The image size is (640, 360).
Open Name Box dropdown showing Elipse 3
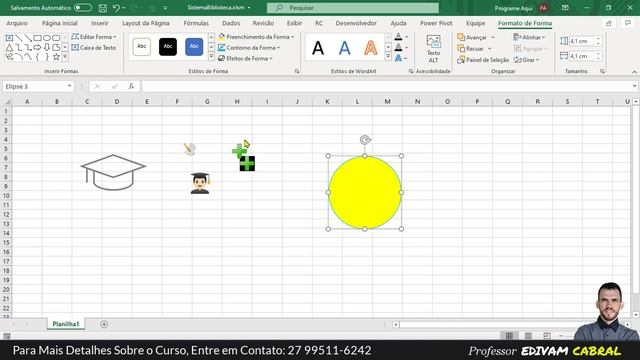coord(69,86)
